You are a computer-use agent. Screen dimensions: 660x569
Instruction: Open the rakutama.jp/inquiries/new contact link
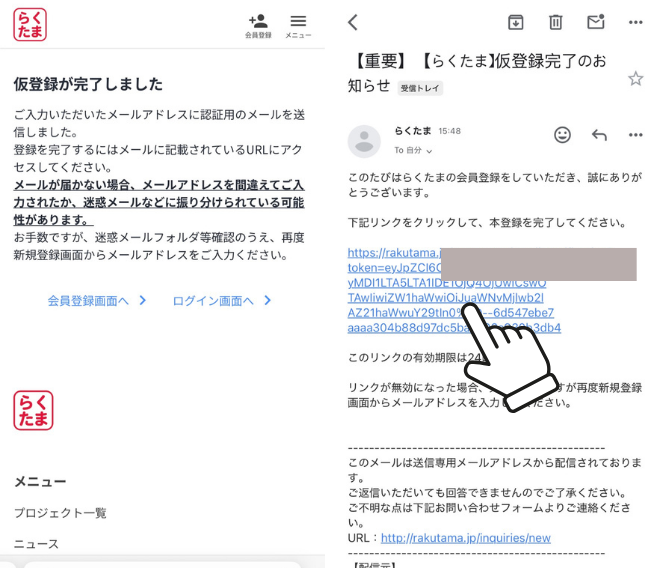465,537
